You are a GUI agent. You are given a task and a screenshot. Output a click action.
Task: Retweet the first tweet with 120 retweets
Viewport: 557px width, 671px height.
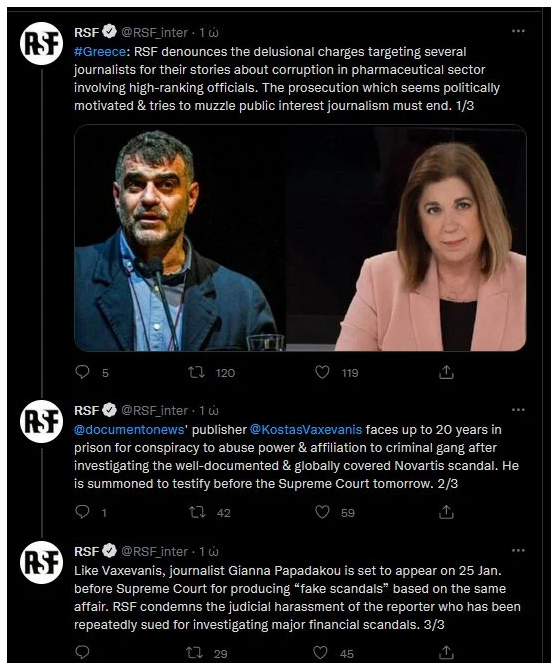(197, 372)
